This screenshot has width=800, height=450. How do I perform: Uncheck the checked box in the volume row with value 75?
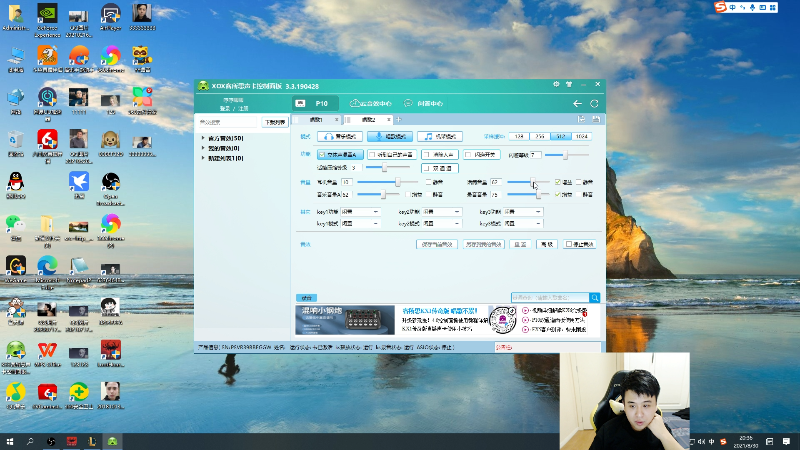coord(558,194)
